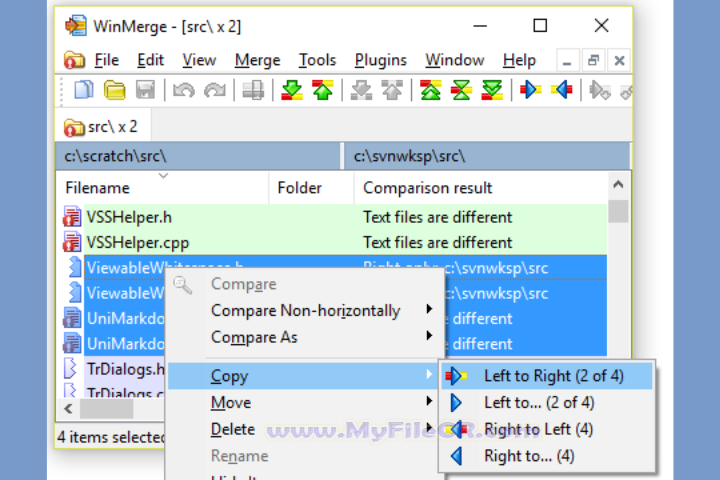The width and height of the screenshot is (720, 480).
Task: Select Right to Left (4)
Action: pyautogui.click(x=547, y=429)
